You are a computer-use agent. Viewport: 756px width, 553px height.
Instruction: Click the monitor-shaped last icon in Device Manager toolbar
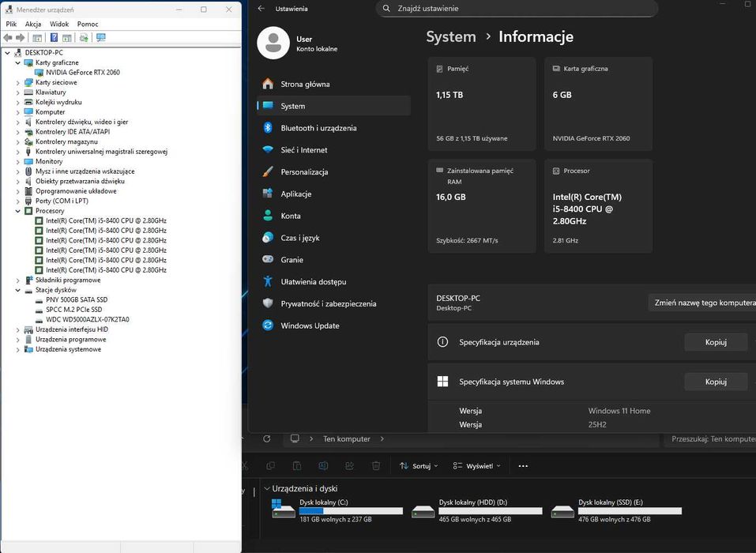pyautogui.click(x=101, y=38)
